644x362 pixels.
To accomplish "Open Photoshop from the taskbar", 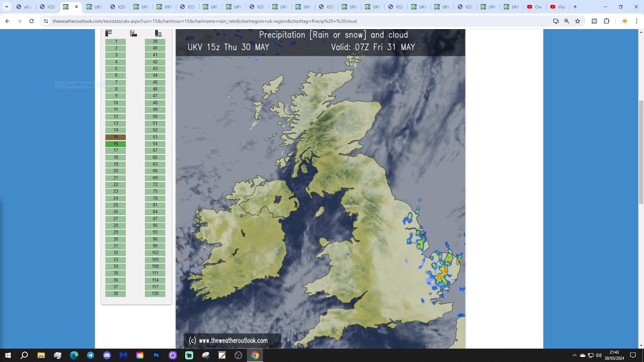I will (x=156, y=355).
